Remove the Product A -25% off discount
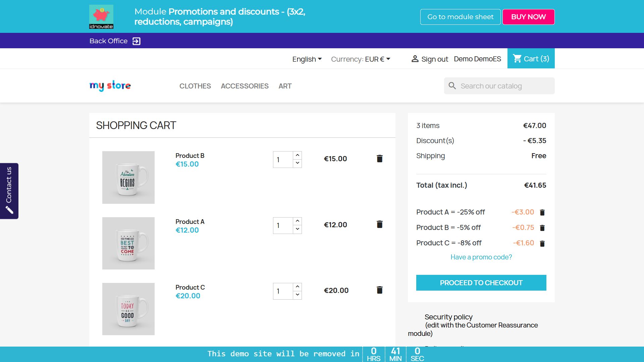The width and height of the screenshot is (644, 362). coord(542,213)
